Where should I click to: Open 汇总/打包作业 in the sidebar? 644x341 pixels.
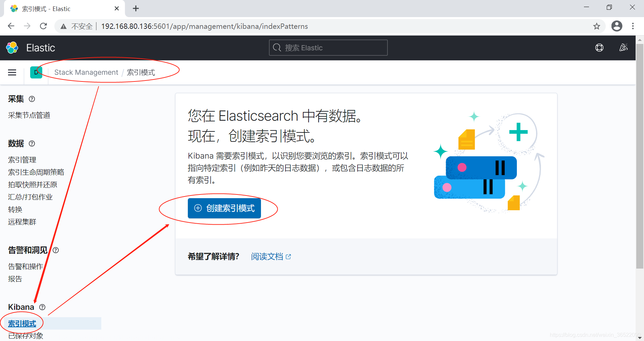click(30, 197)
